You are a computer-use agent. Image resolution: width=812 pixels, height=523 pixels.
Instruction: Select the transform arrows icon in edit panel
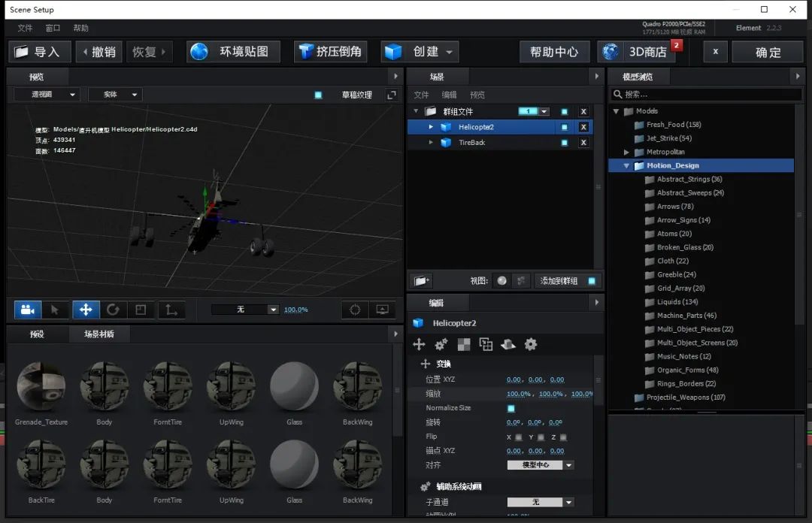tap(419, 344)
